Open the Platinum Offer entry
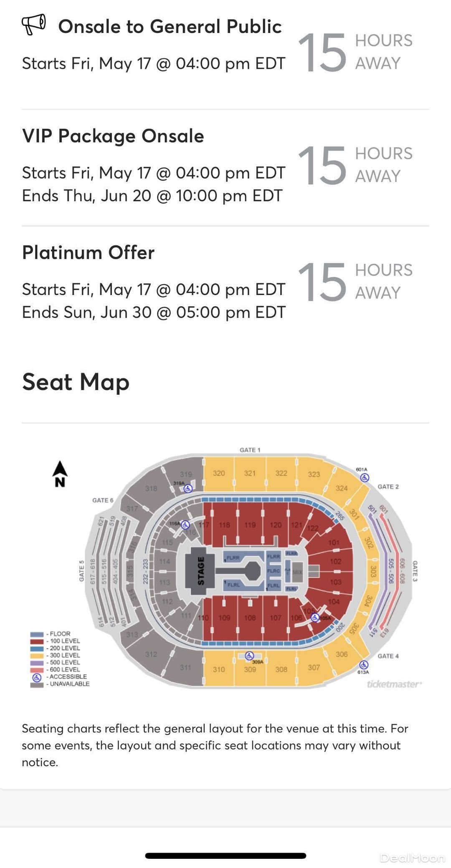This screenshot has width=451, height=868. [88, 253]
